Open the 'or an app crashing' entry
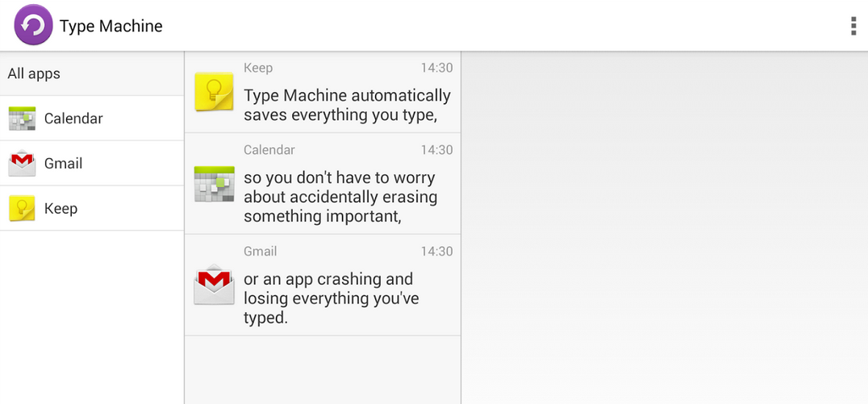Viewport: 868px width, 404px height. click(331, 298)
